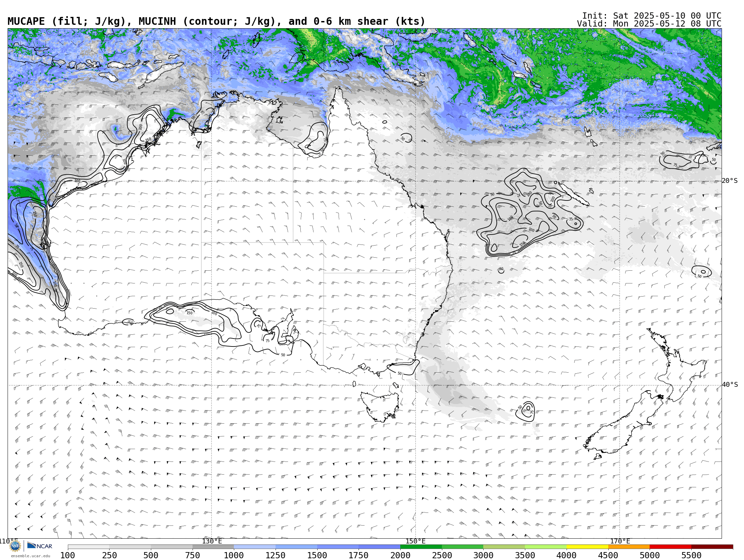
Task: Click the 40°S latitude label
Action: coord(730,385)
